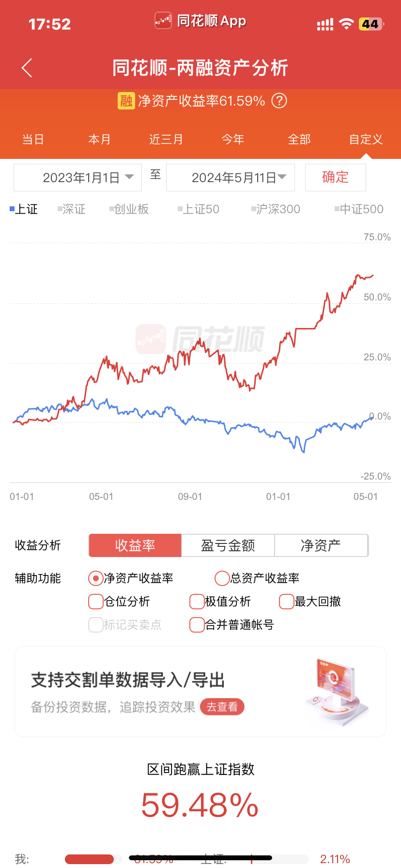Enable the 仓位分析 checkbox
Screen dimensions: 401x868
point(96,602)
